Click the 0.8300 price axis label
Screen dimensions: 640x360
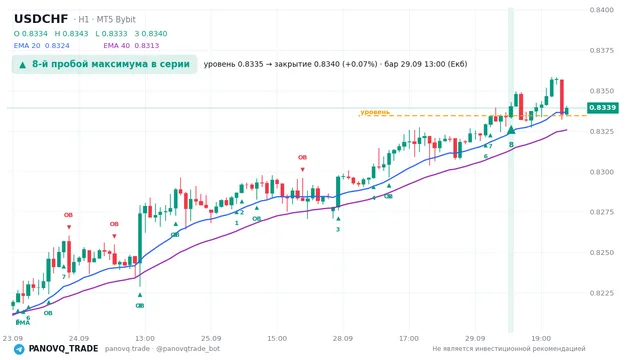[601, 172]
